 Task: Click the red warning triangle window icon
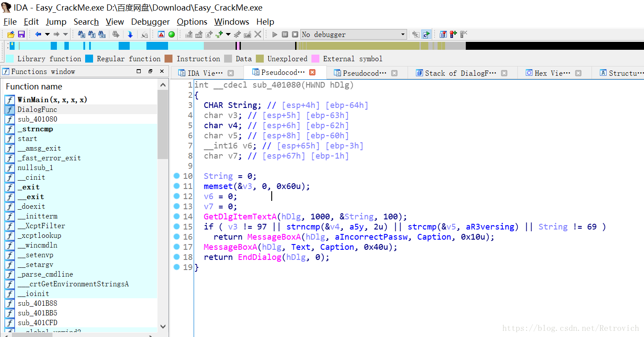161,34
